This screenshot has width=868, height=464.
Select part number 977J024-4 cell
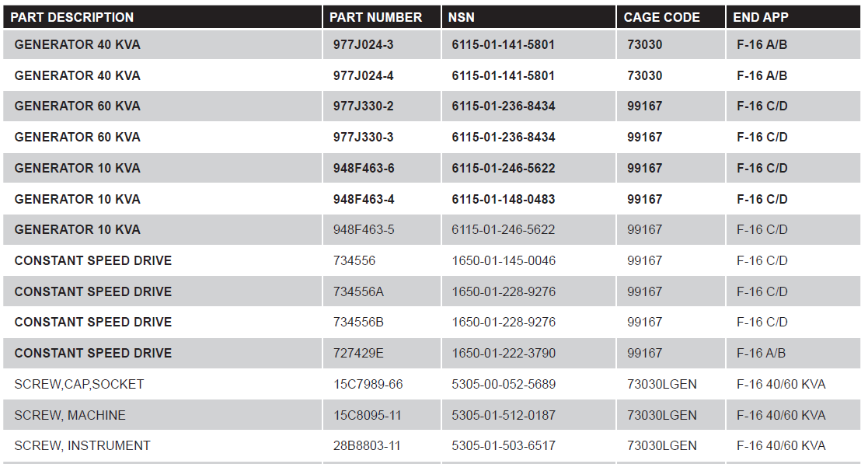coord(363,76)
